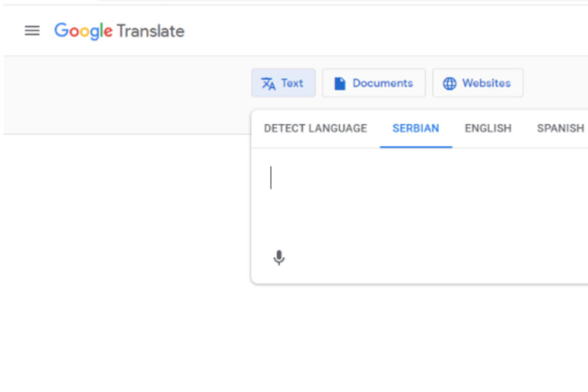Start voice input with the microphone icon
The image size is (588, 392).
pyautogui.click(x=279, y=258)
